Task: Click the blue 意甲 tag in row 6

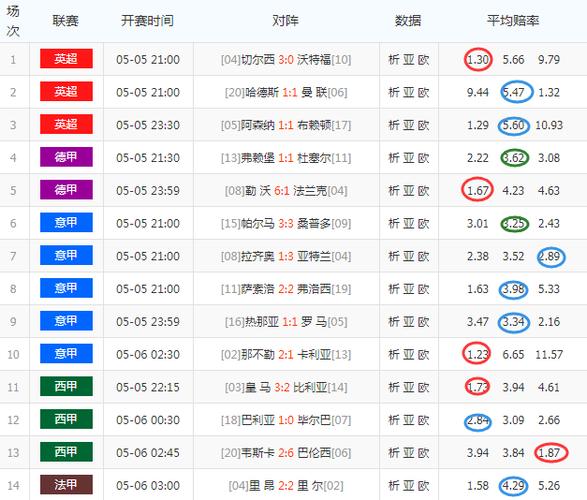Action: [66, 223]
